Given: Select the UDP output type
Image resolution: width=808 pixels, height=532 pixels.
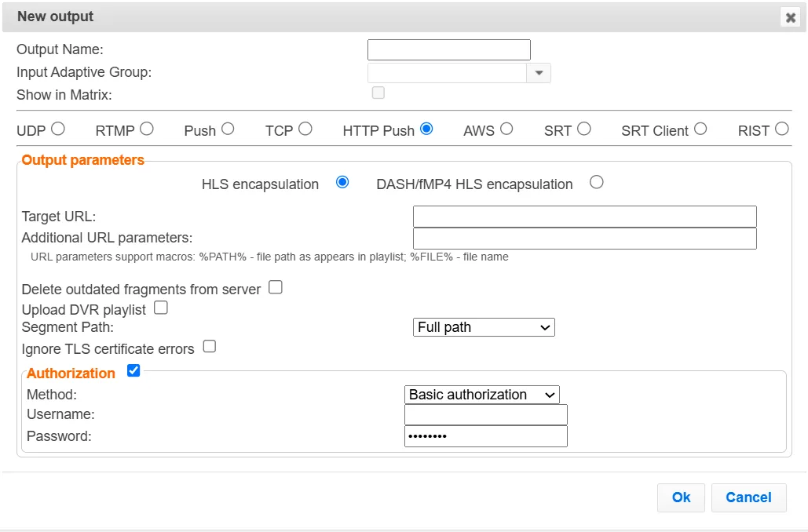Looking at the screenshot, I should click(57, 129).
